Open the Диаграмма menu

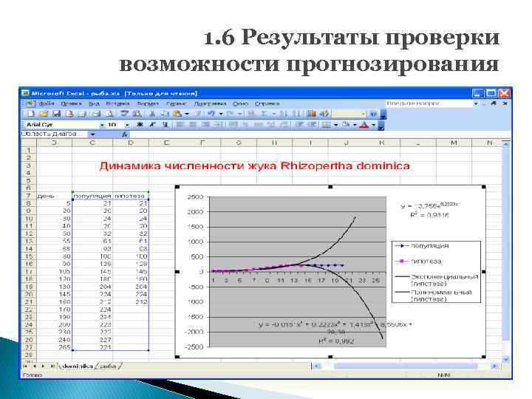[x=210, y=103]
